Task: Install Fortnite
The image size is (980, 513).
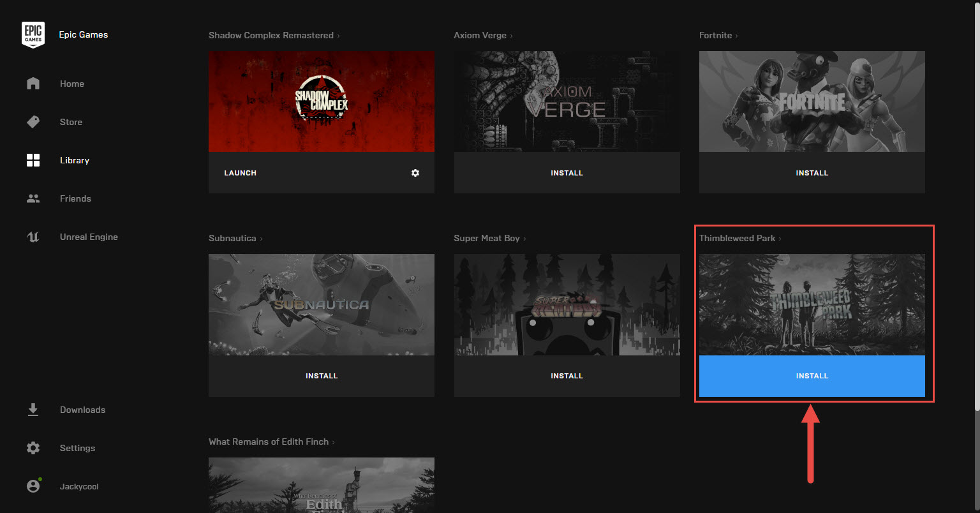Action: [x=812, y=173]
